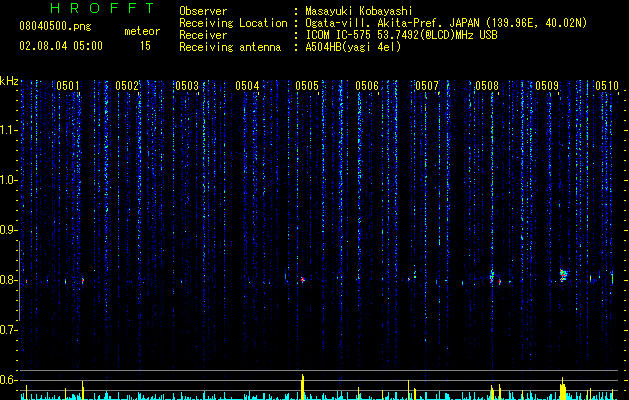Click the 0510 time marker
The width and height of the screenshot is (629, 400).
click(607, 86)
